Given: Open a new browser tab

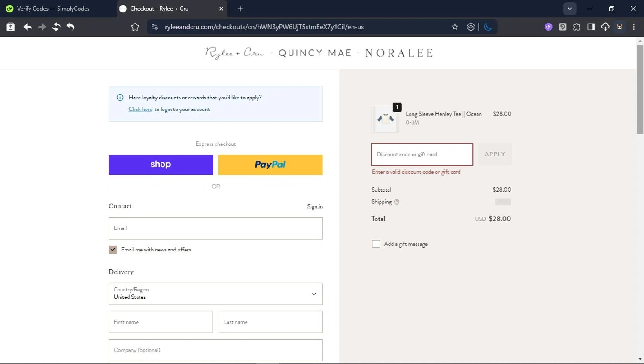Looking at the screenshot, I should coord(240,9).
